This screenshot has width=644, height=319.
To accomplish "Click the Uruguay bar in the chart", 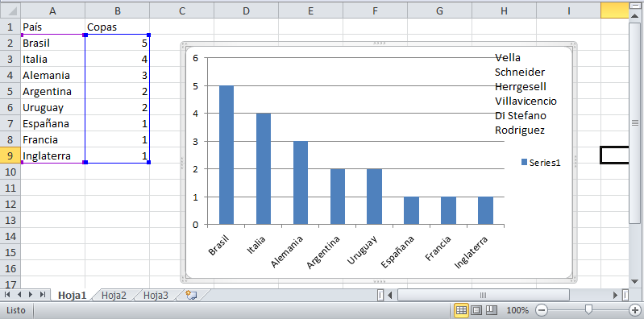I will point(374,197).
